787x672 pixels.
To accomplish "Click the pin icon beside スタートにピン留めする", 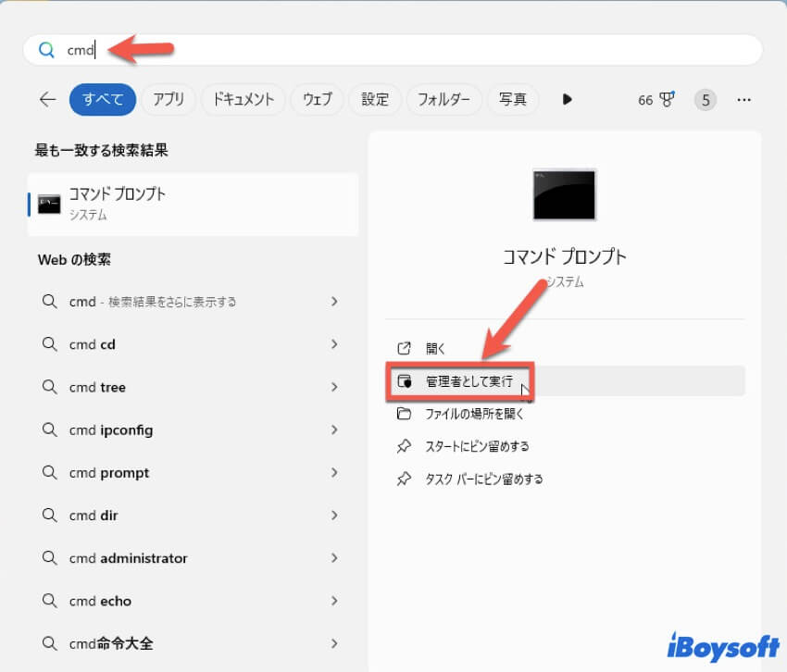I will (404, 446).
